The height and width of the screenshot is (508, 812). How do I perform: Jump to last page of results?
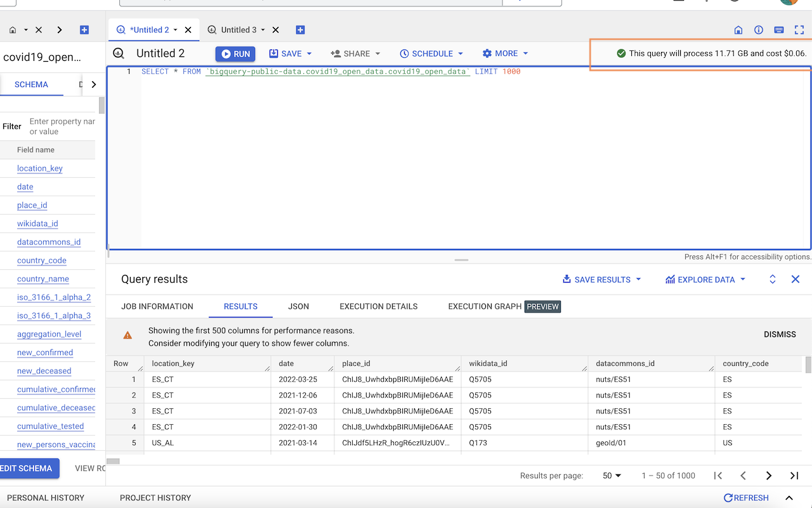pyautogui.click(x=794, y=476)
